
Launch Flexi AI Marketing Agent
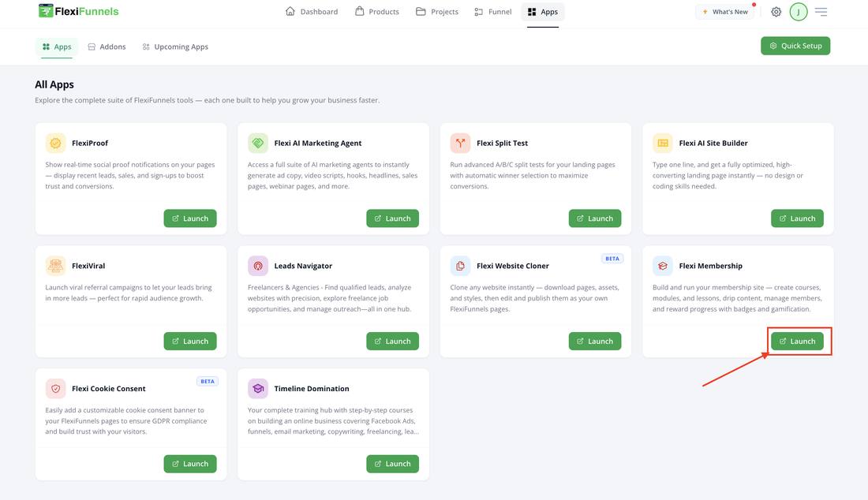392,218
